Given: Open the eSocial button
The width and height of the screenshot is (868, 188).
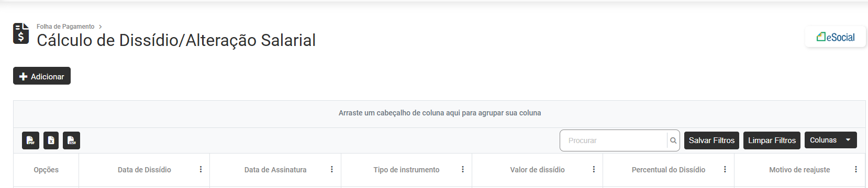Looking at the screenshot, I should tap(836, 37).
